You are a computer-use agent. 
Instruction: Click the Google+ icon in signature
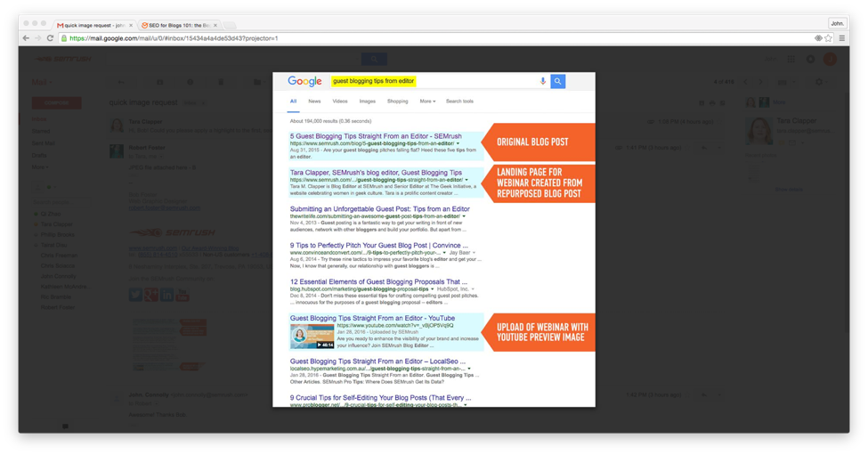151,295
